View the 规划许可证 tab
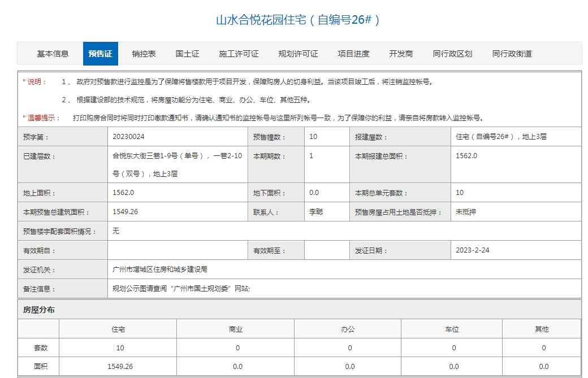Viewport: 588px width, 378px height. [x=296, y=54]
